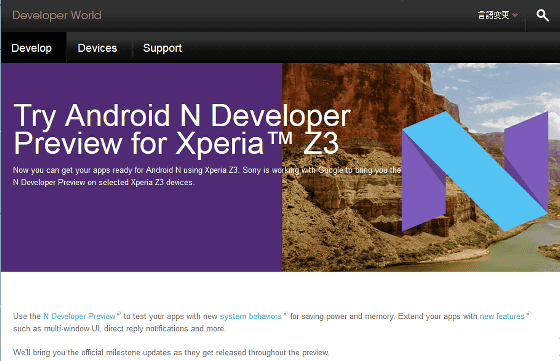The width and height of the screenshot is (560, 361).
Task: Open the Support menu tab
Action: click(x=162, y=48)
